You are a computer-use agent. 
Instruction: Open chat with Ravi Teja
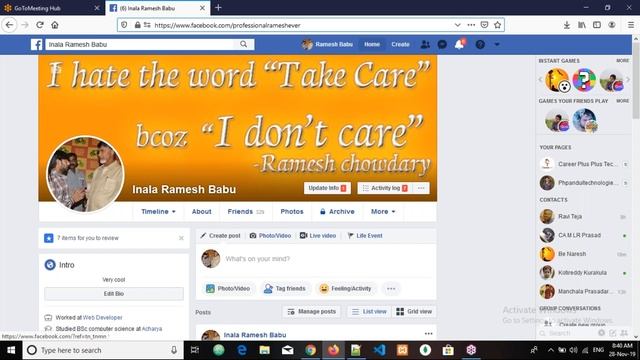coord(584,216)
